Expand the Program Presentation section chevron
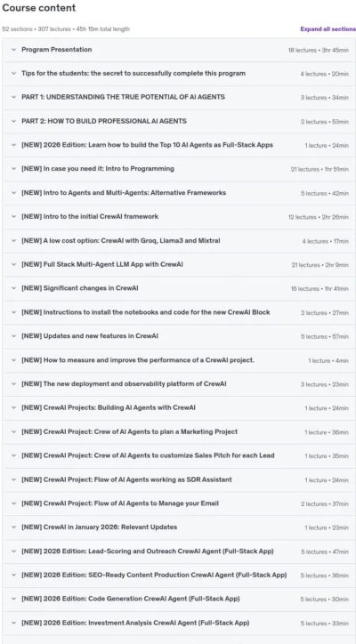Screen dimensions: 356x644 pos(13,50)
